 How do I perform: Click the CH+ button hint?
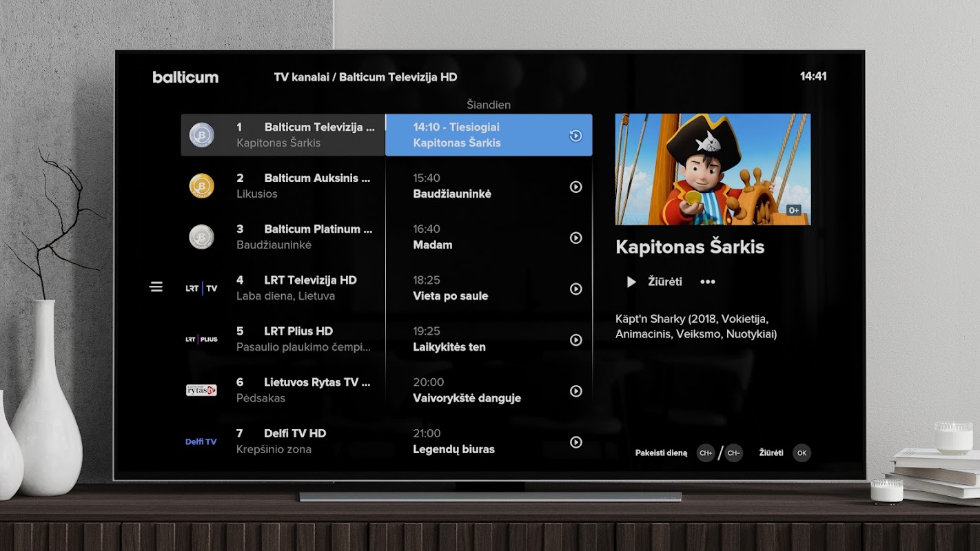(706, 453)
